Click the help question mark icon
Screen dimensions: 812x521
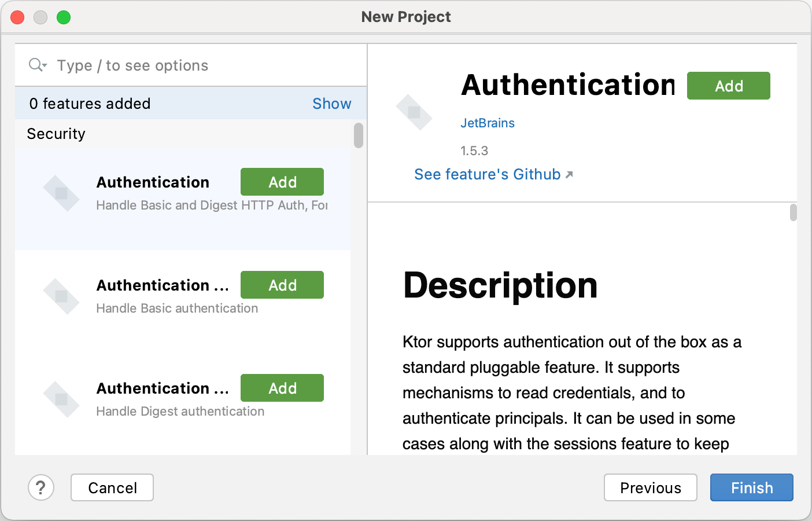41,487
